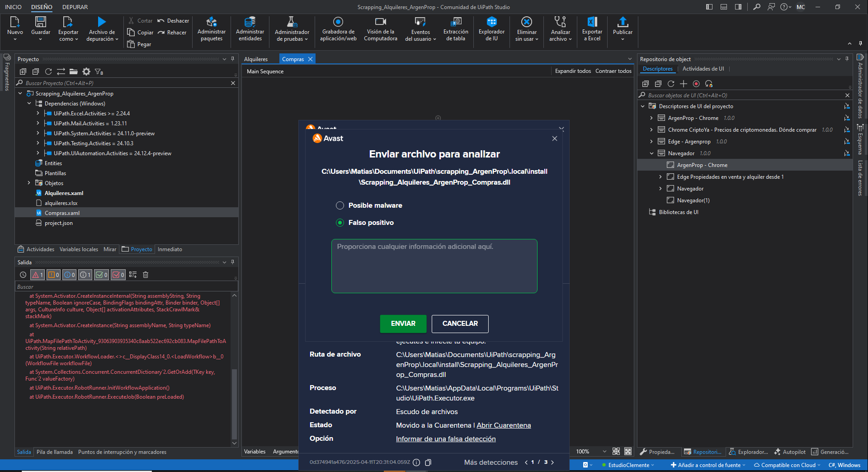This screenshot has width=868, height=472.
Task: Open Administrar paquetes
Action: (x=211, y=29)
